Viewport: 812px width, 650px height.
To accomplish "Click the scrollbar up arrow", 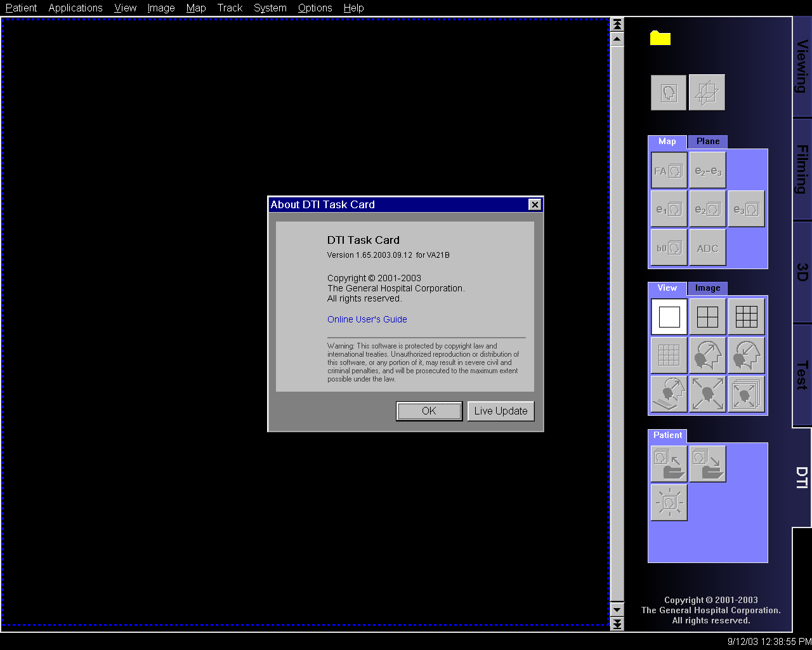I will [x=617, y=39].
